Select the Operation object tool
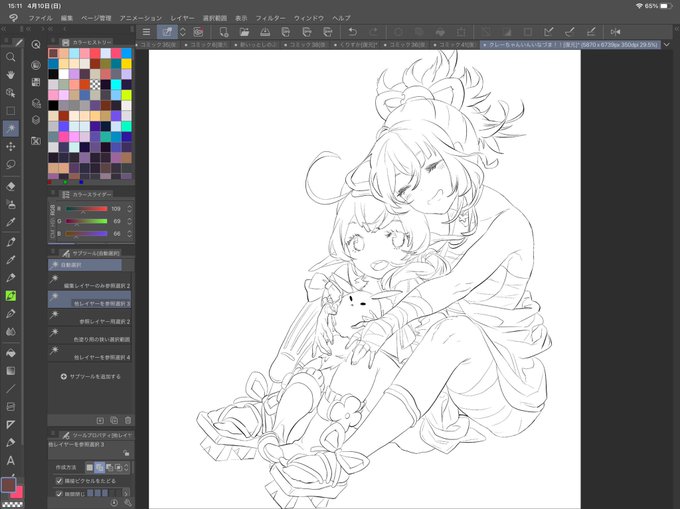This screenshot has width=680, height=509. coord(11,93)
